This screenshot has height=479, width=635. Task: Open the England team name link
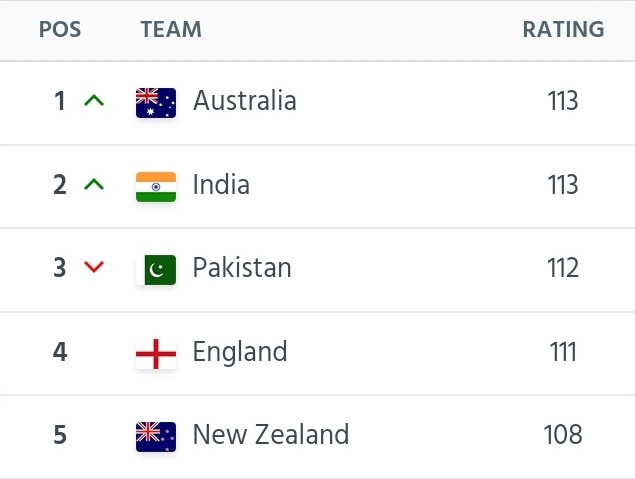click(x=240, y=352)
